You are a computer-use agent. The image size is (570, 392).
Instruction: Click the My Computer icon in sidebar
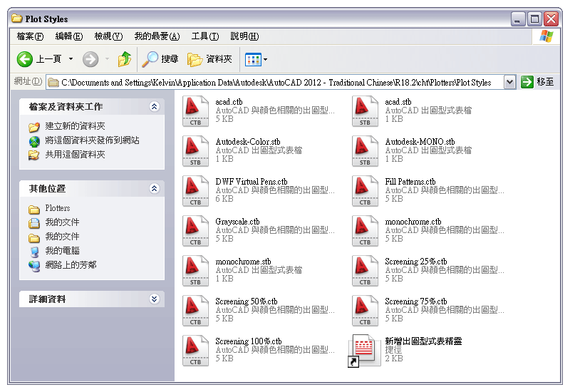34,252
